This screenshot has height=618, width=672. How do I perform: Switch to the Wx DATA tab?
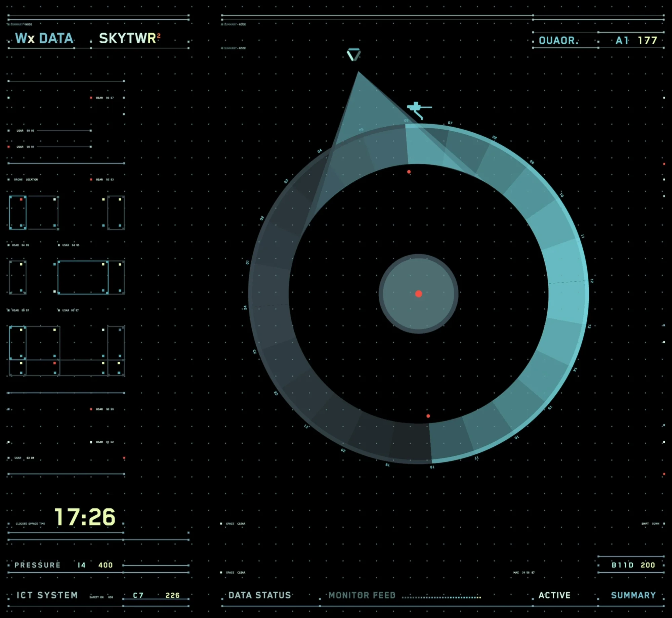[44, 39]
